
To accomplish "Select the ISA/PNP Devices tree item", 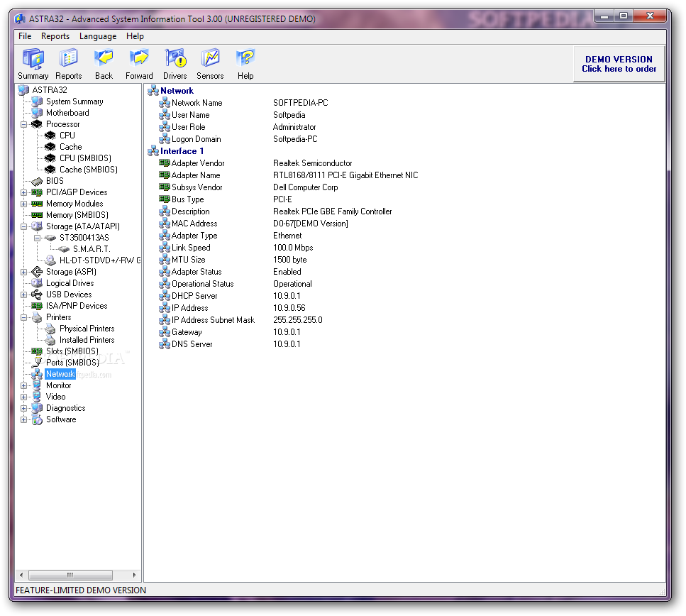I will point(77,306).
